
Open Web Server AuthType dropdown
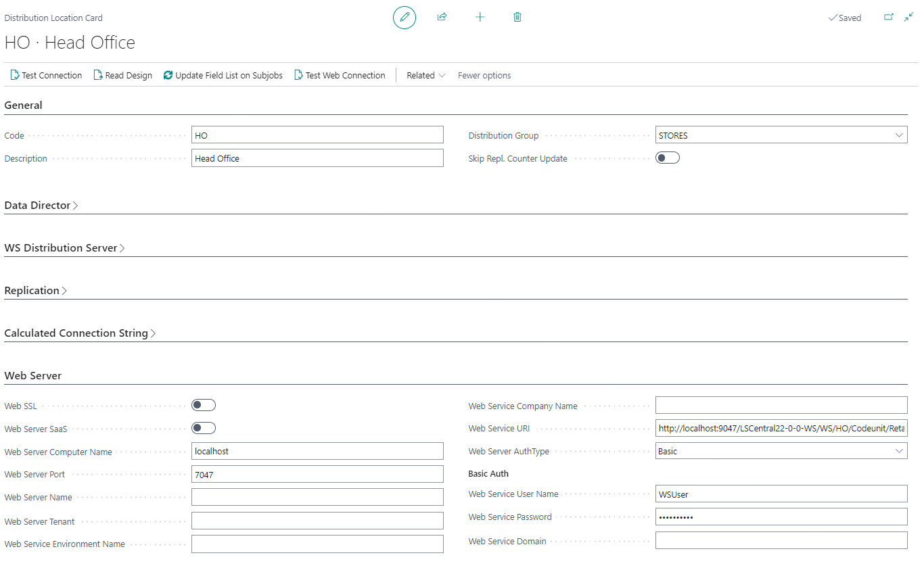[781, 451]
